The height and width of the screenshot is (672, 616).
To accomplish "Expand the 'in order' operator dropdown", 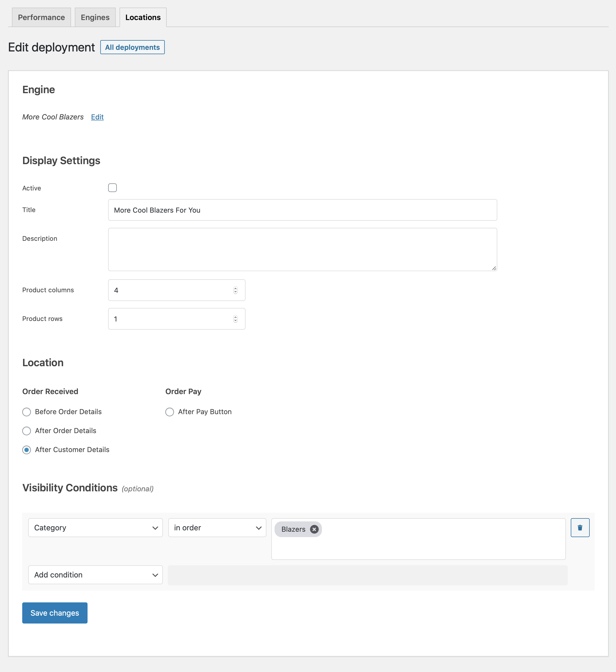I will (217, 527).
